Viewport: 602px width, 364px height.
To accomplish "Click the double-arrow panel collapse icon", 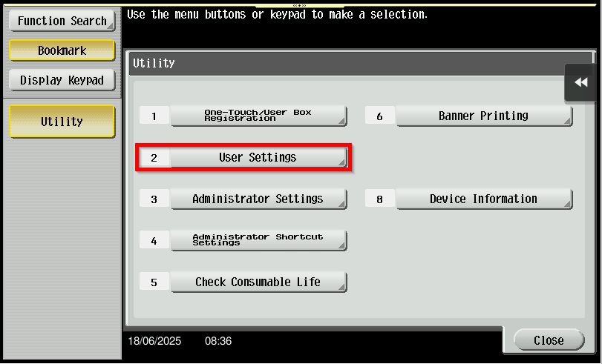I will coord(580,82).
